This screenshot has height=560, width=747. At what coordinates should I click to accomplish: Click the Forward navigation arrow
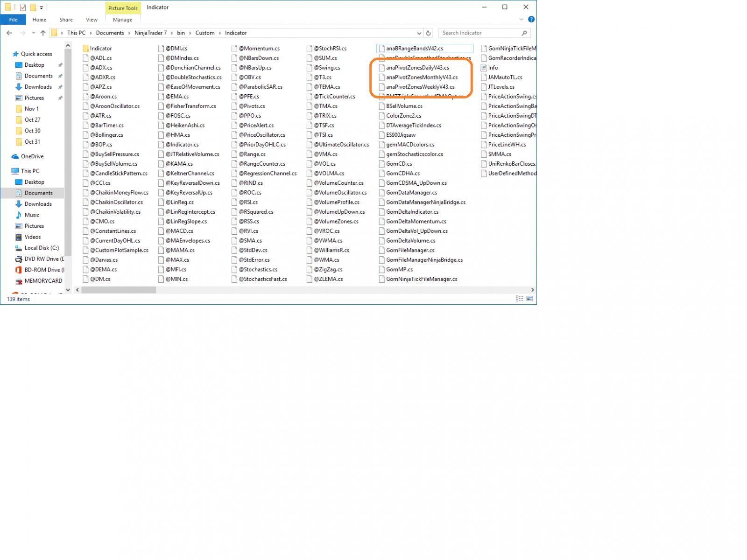pos(22,33)
